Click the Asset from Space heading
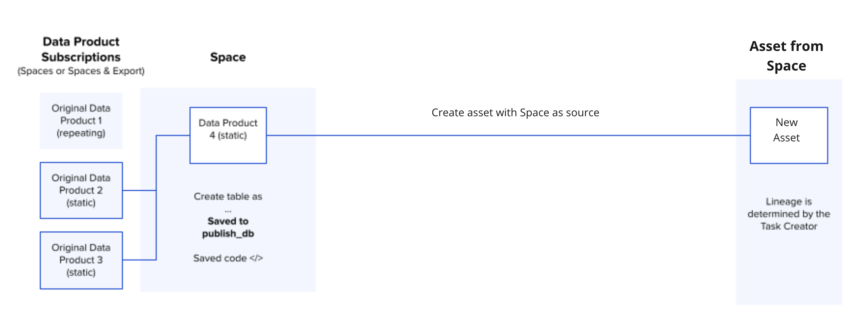 pos(786,56)
